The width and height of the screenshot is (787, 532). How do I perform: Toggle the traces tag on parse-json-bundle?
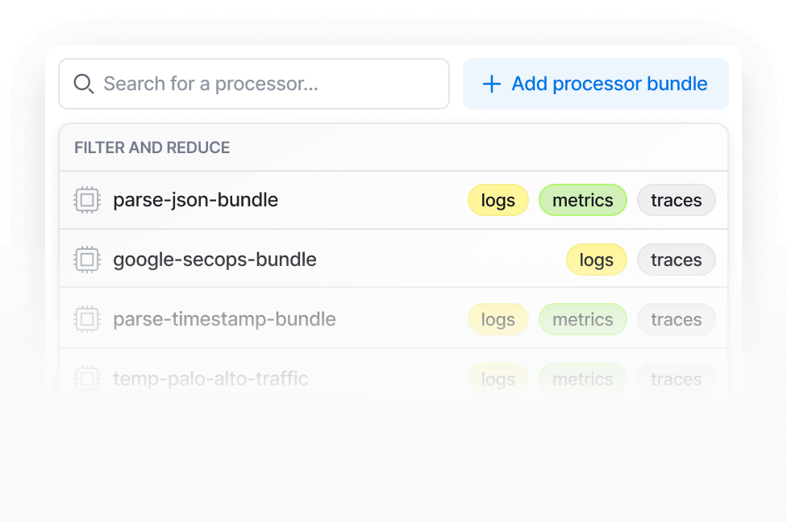(x=676, y=200)
